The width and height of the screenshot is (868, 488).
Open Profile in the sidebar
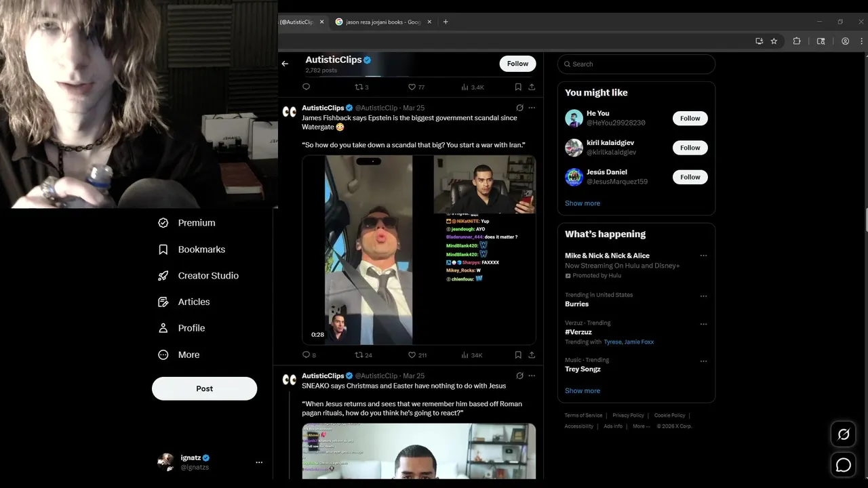click(181, 328)
